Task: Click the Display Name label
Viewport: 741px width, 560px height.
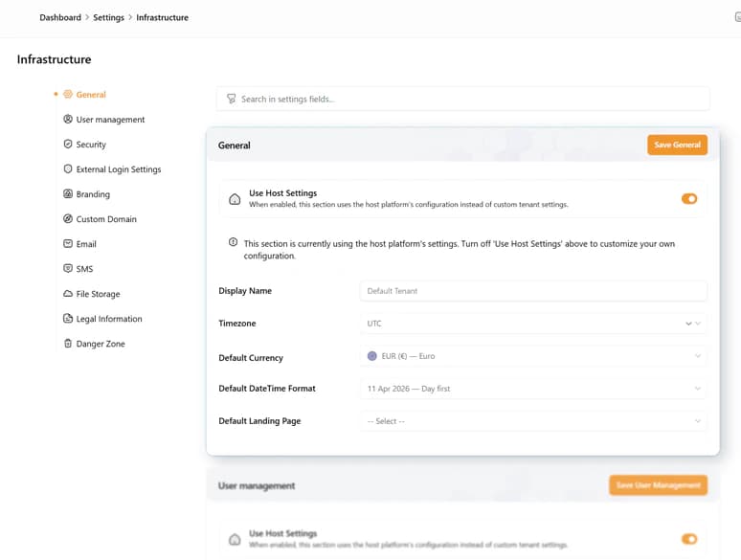Action: tap(245, 291)
